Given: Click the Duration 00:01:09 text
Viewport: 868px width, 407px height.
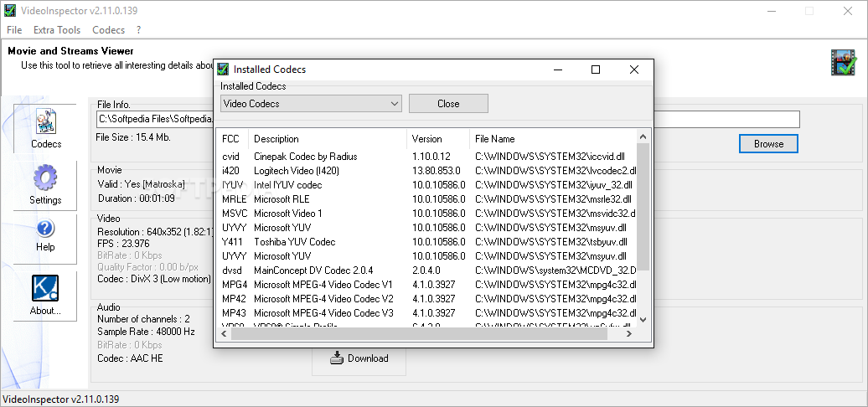Looking at the screenshot, I should [x=137, y=198].
